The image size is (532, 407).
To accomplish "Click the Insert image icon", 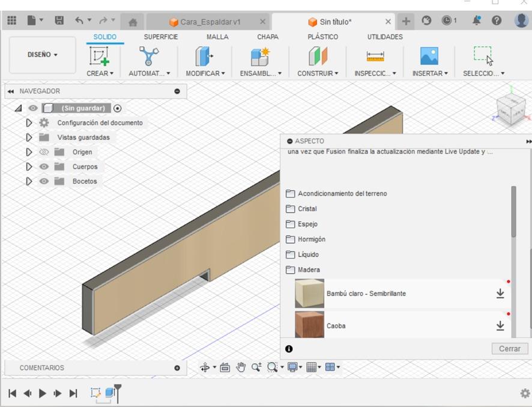I will 429,56.
